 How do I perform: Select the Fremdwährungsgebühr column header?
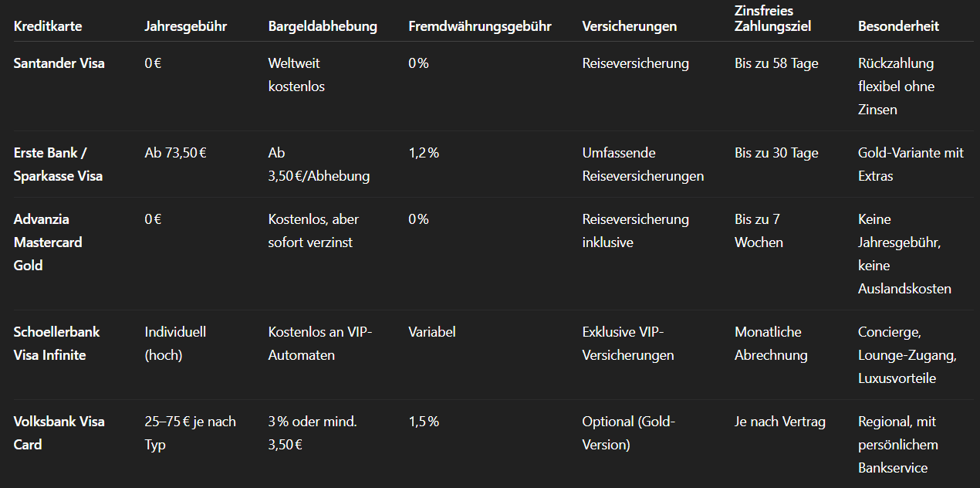point(480,26)
